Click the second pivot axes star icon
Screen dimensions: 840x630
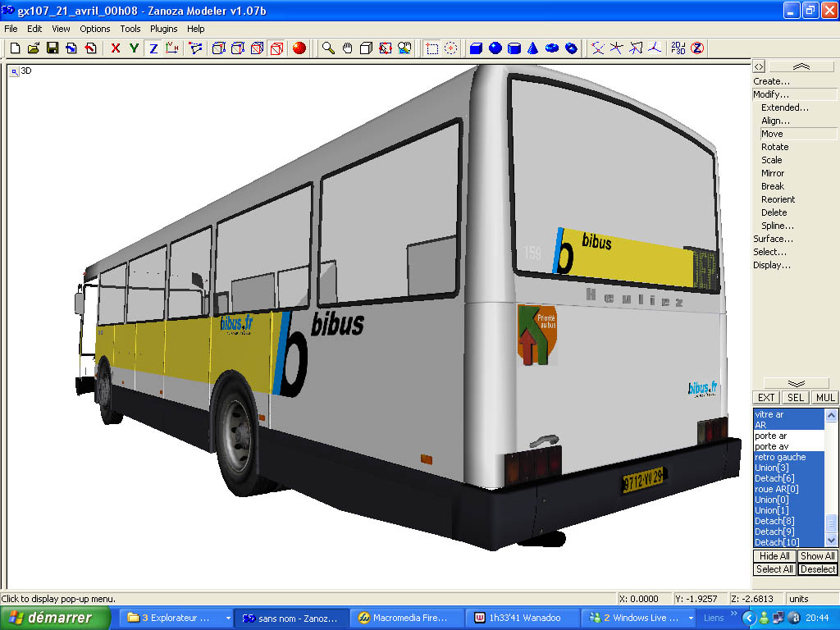(617, 48)
